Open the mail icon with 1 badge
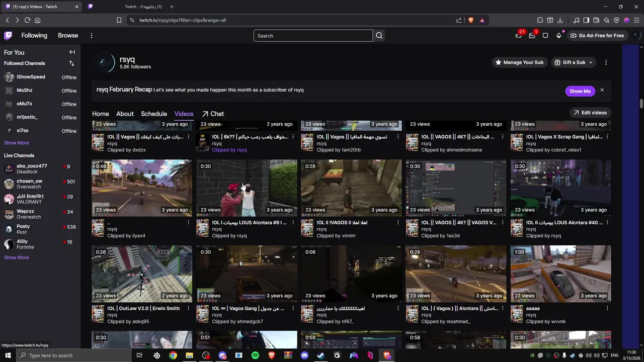Image resolution: width=644 pixels, height=362 pixels. click(x=532, y=36)
